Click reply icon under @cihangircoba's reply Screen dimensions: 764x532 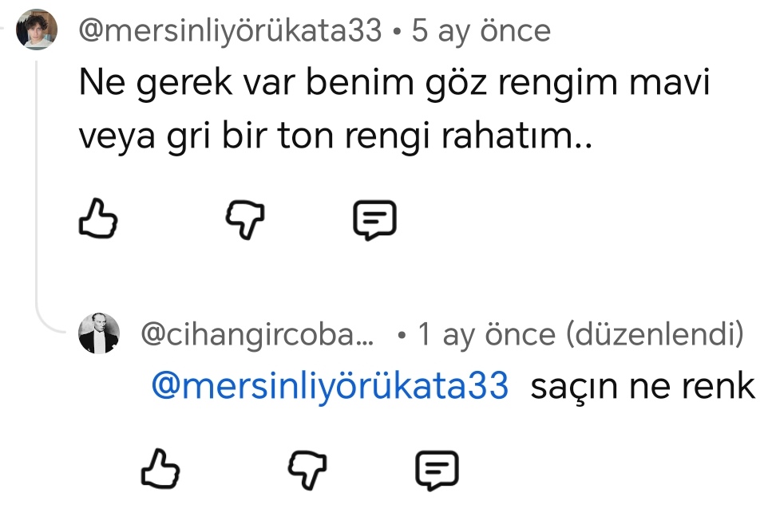[x=437, y=470]
